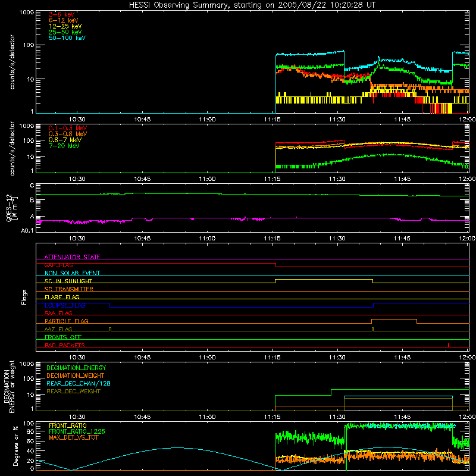Select the BAD_PACKETS flag label
The height and width of the screenshot is (476, 476).
click(x=65, y=345)
